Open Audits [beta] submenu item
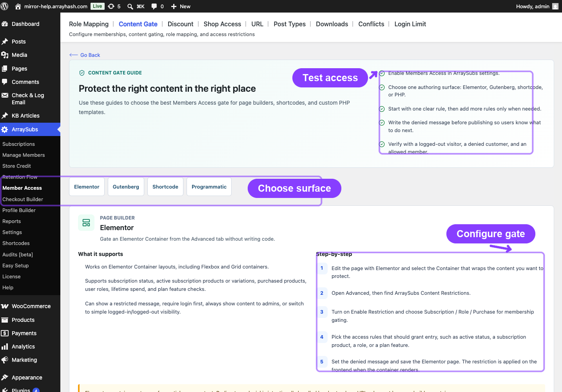 tap(18, 255)
